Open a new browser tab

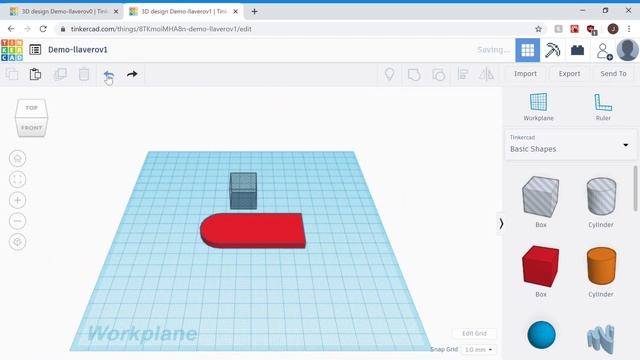(254, 11)
